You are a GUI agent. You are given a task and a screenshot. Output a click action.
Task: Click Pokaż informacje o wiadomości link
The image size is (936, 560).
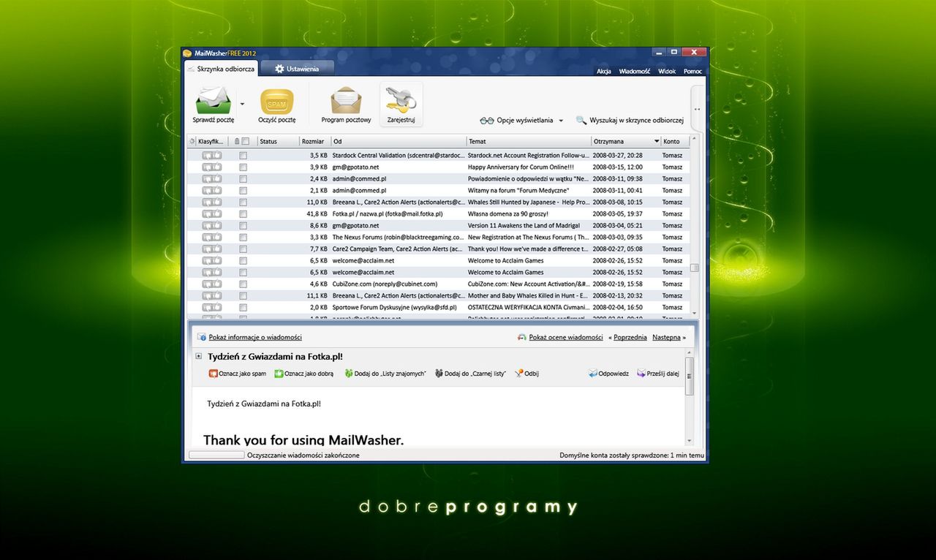click(x=255, y=337)
